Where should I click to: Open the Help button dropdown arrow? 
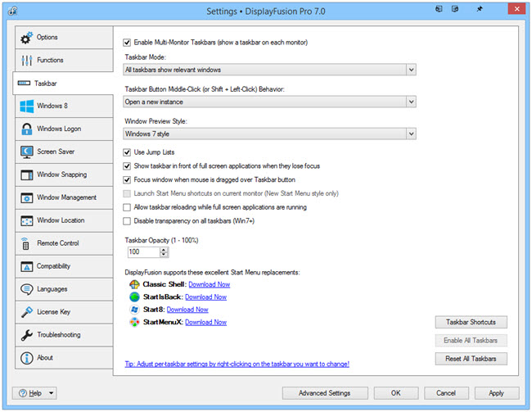(52, 393)
